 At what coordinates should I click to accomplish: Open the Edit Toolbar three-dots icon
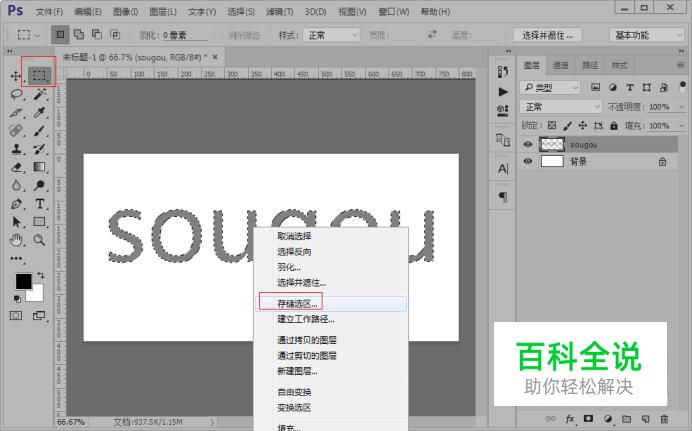(x=16, y=259)
